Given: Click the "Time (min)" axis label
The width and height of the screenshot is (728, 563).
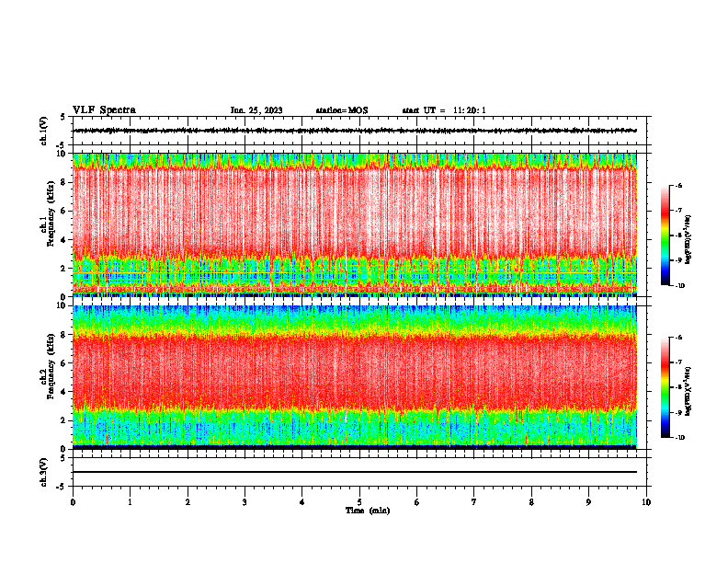Looking at the screenshot, I should [368, 511].
